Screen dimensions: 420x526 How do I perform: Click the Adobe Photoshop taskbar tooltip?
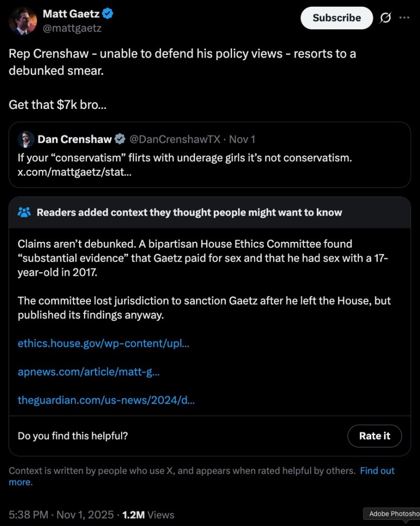393,514
